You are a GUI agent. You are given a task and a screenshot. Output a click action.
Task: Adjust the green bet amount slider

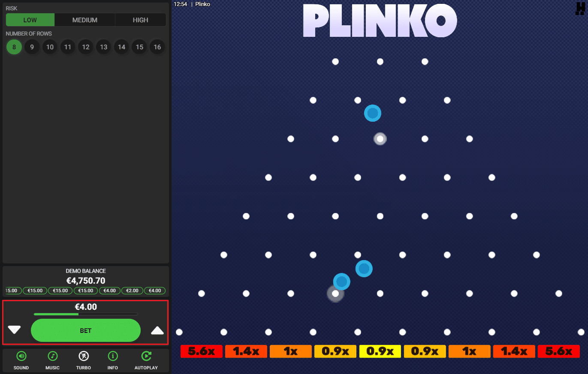pos(86,314)
